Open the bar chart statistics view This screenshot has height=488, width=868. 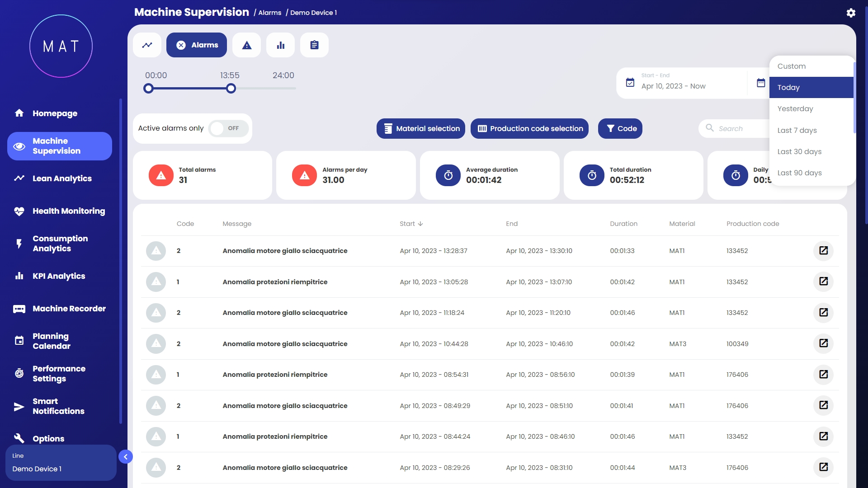click(x=280, y=45)
